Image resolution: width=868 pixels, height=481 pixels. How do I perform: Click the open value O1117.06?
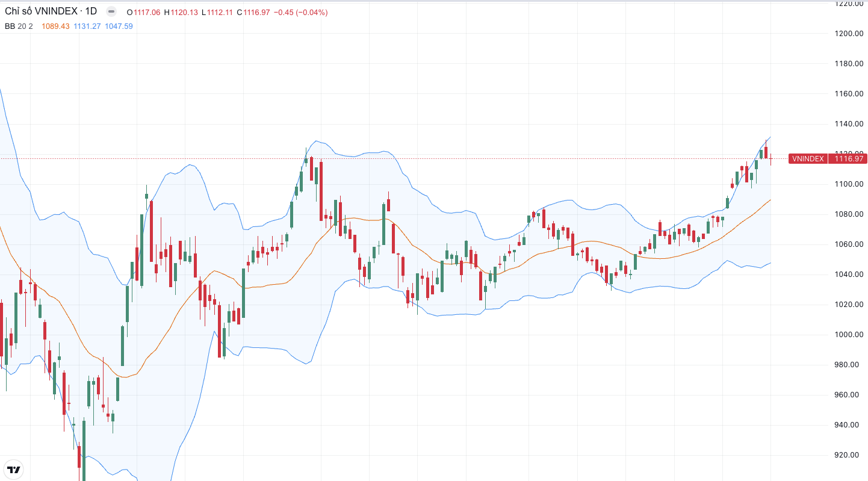pyautogui.click(x=143, y=12)
